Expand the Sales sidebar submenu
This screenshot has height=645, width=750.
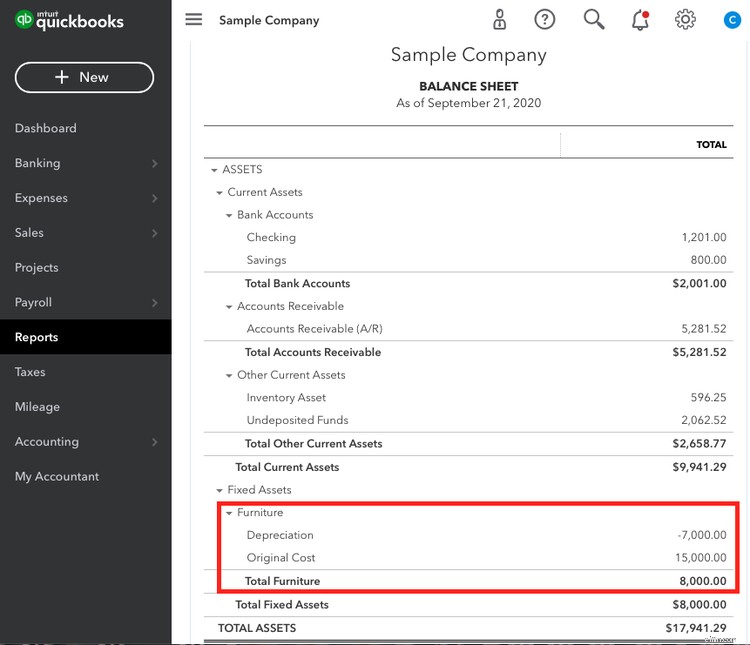[x=154, y=233]
